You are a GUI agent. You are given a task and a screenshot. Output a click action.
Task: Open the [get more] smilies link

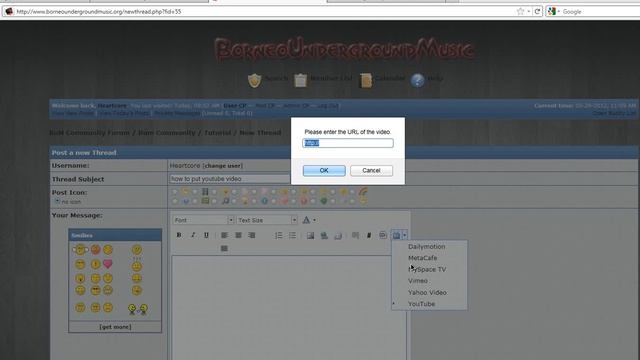point(115,327)
